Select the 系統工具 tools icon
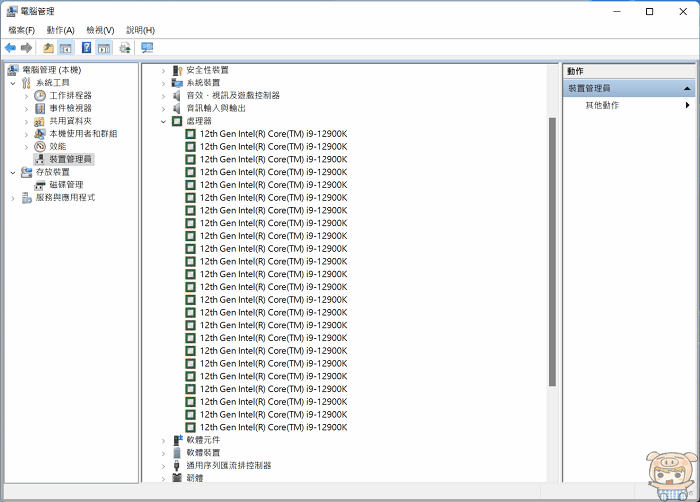This screenshot has height=502, width=700. [x=27, y=83]
